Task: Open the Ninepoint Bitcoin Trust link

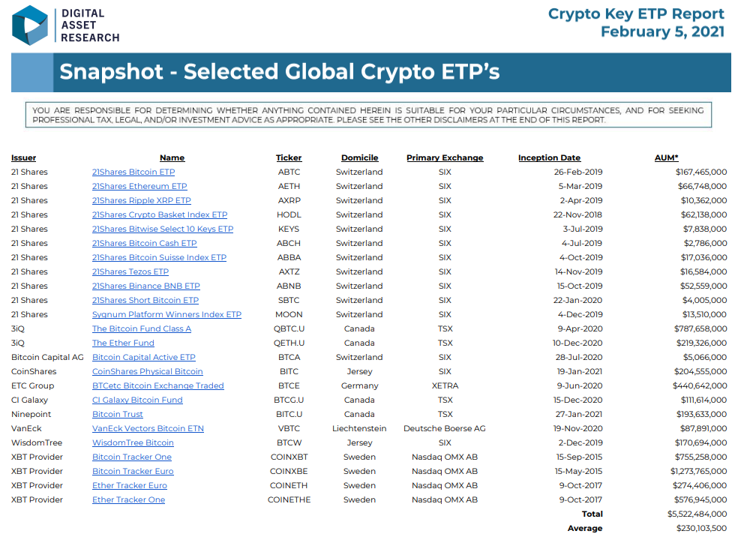Action: [x=118, y=414]
